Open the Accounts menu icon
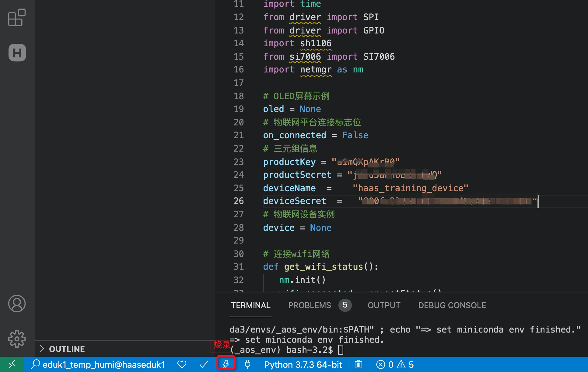 coord(17,304)
